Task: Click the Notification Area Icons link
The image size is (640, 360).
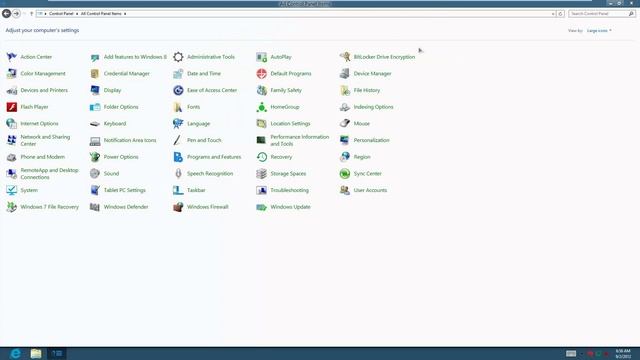Action: (x=130, y=140)
